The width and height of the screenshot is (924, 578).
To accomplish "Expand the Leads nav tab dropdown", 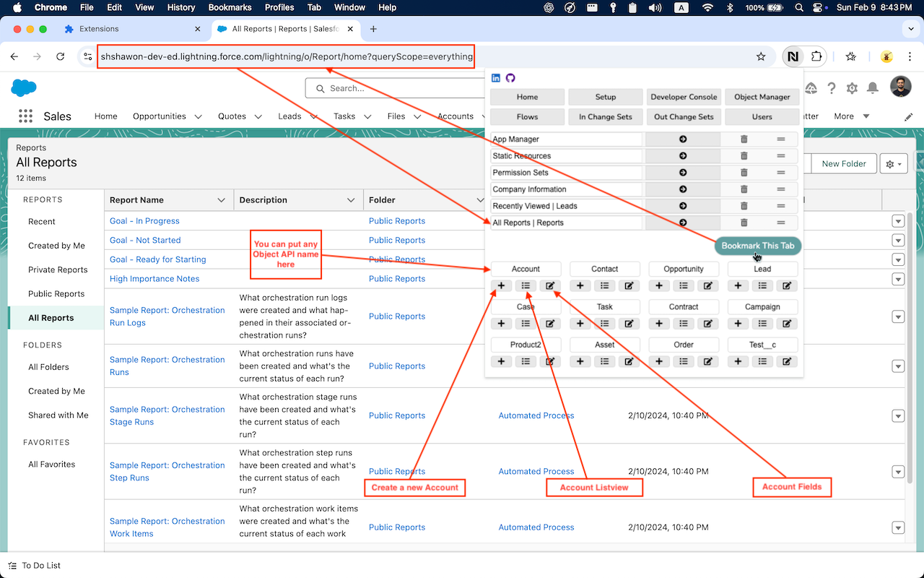I will coord(314,116).
